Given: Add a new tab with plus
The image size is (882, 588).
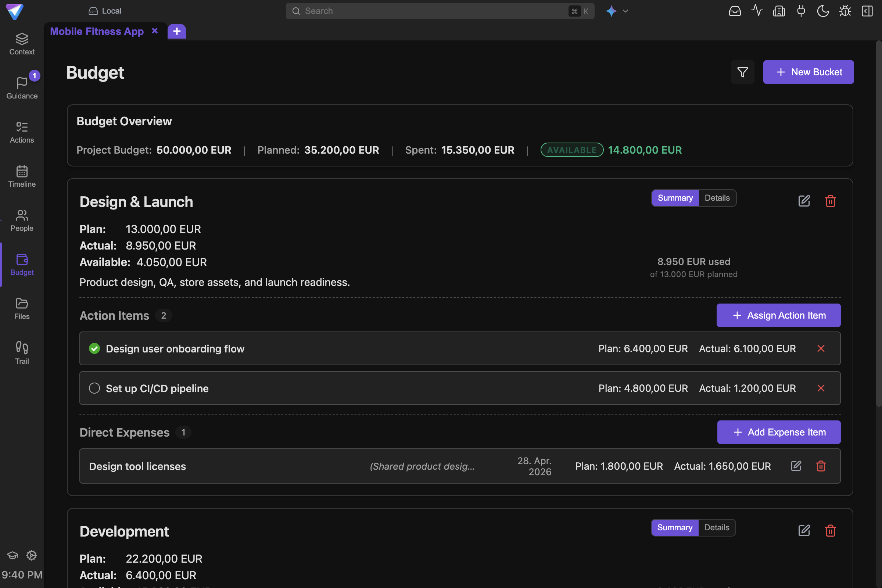Looking at the screenshot, I should pyautogui.click(x=177, y=31).
